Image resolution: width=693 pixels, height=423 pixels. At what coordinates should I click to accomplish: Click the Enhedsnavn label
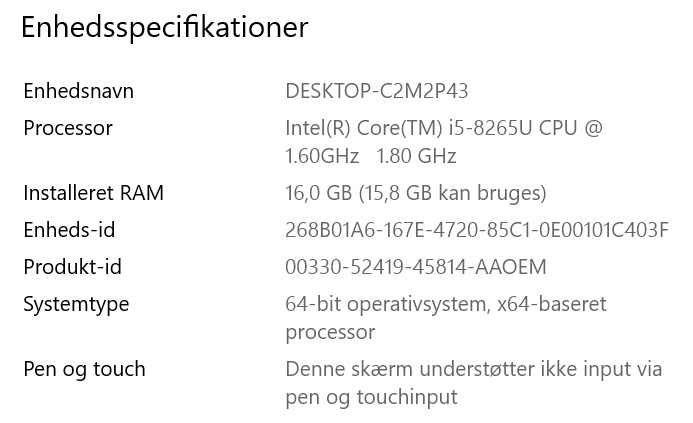tap(78, 91)
